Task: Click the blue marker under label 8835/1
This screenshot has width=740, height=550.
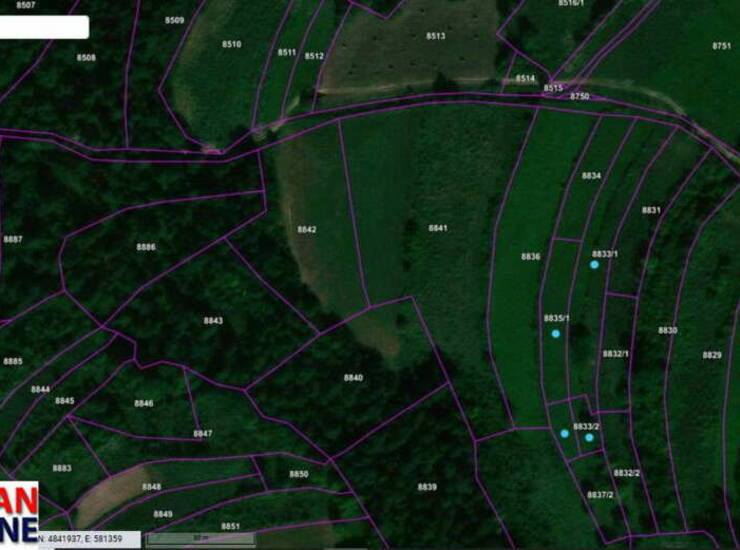Action: tap(556, 334)
